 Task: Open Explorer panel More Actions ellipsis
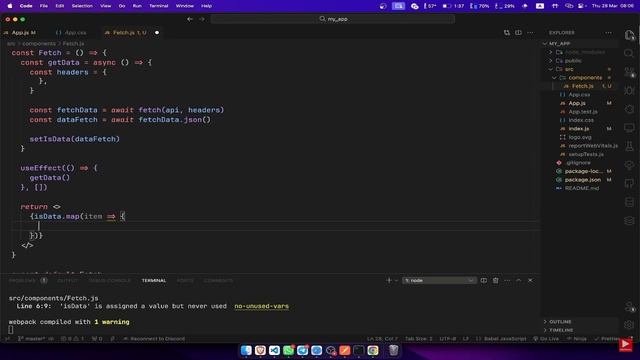(x=609, y=33)
